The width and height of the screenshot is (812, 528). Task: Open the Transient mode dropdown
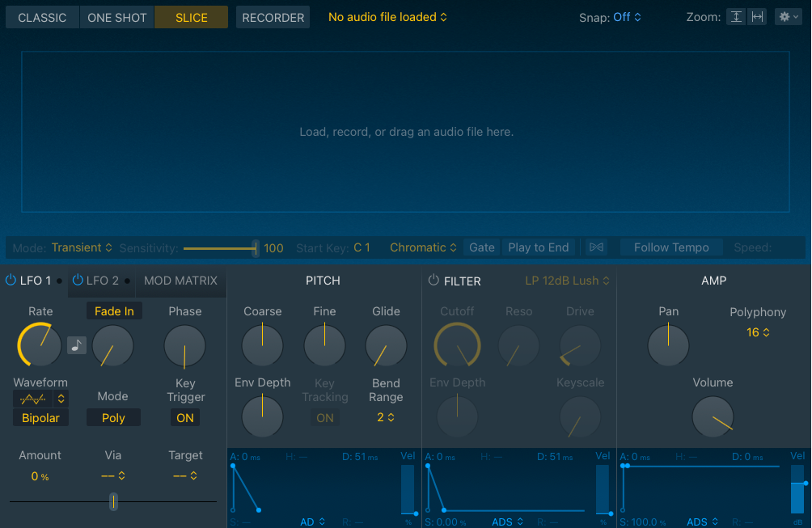coord(82,247)
